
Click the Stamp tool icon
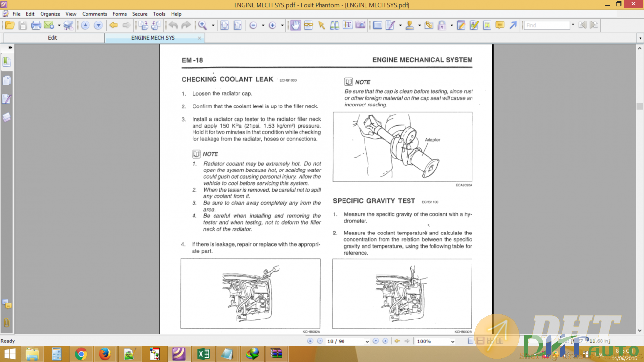[409, 25]
